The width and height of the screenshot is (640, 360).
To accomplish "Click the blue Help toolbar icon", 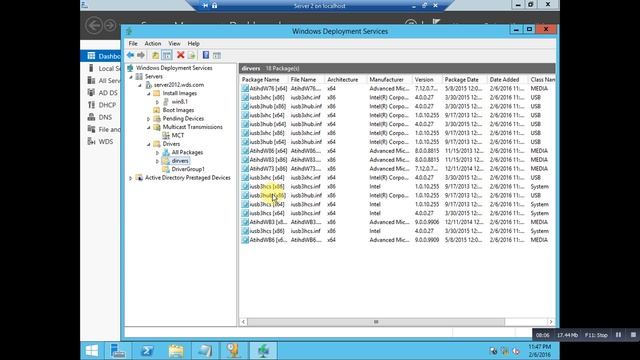I will [x=206, y=55].
